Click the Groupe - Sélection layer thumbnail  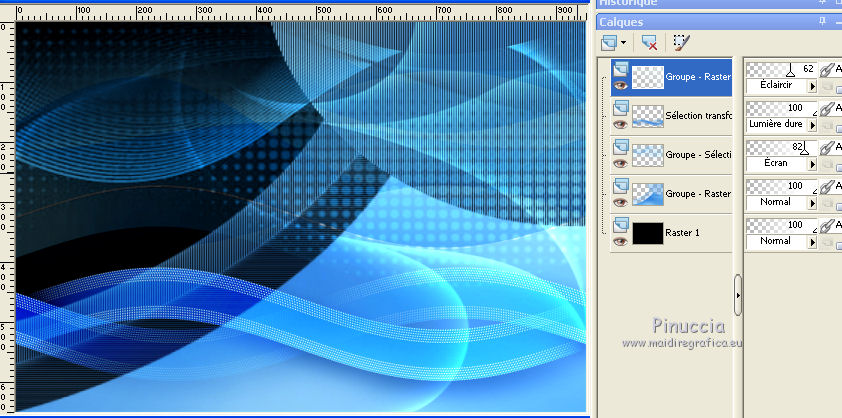[x=648, y=155]
